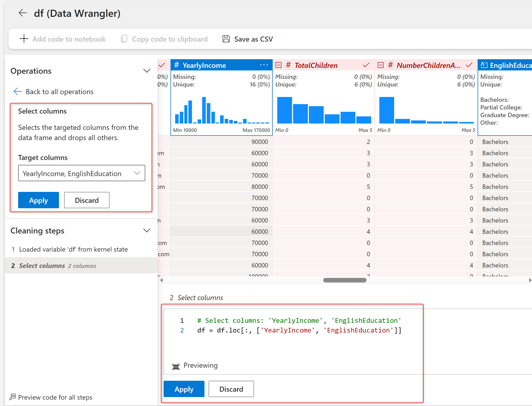The height and width of the screenshot is (406, 532).
Task: Open the Target columns dropdown
Action: pyautogui.click(x=81, y=173)
